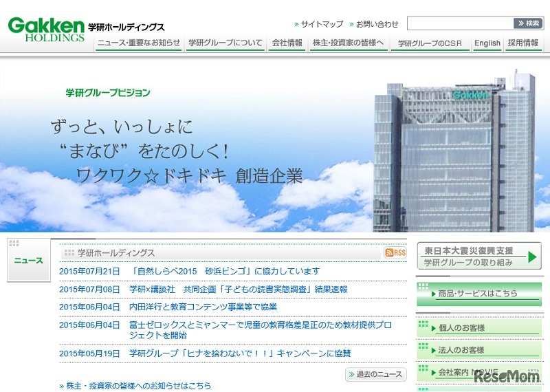Open 株主・投資家の皆様へ menu item
The width and height of the screenshot is (550, 392).
[x=349, y=43]
